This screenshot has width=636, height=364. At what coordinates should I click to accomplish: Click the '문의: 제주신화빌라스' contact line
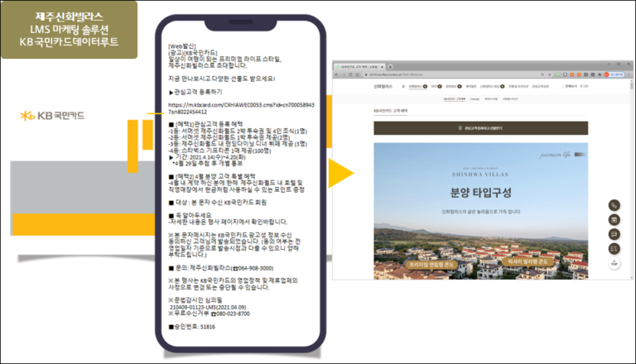(x=221, y=268)
